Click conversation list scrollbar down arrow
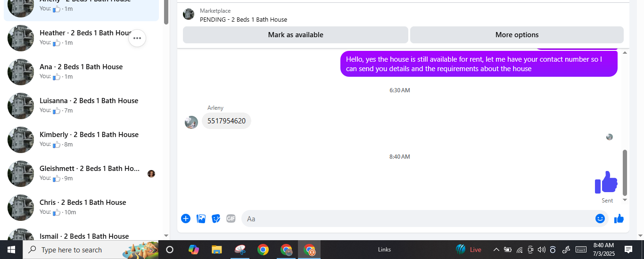The image size is (644, 259). point(166,235)
